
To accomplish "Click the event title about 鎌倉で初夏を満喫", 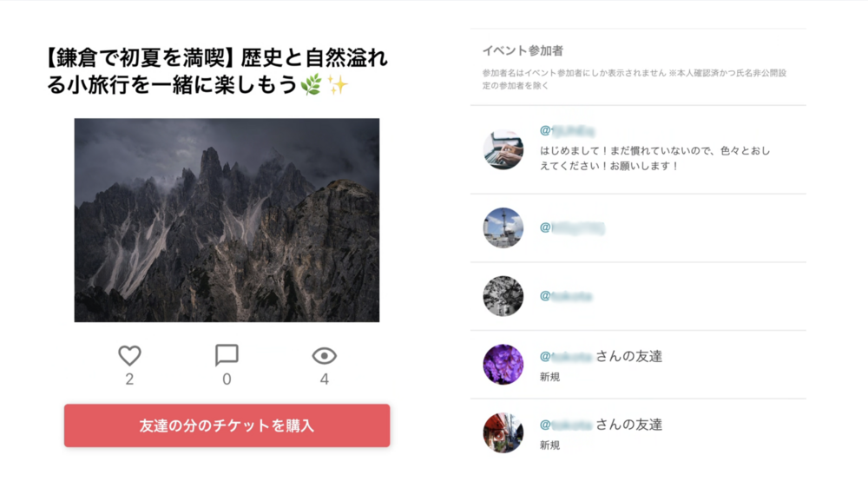I will pos(218,71).
